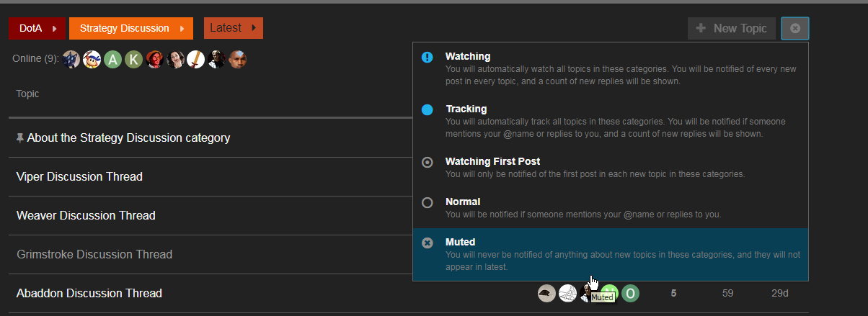The image size is (868, 316).
Task: Click the pin icon beside About the Strategy Discussion
Action: [x=20, y=137]
